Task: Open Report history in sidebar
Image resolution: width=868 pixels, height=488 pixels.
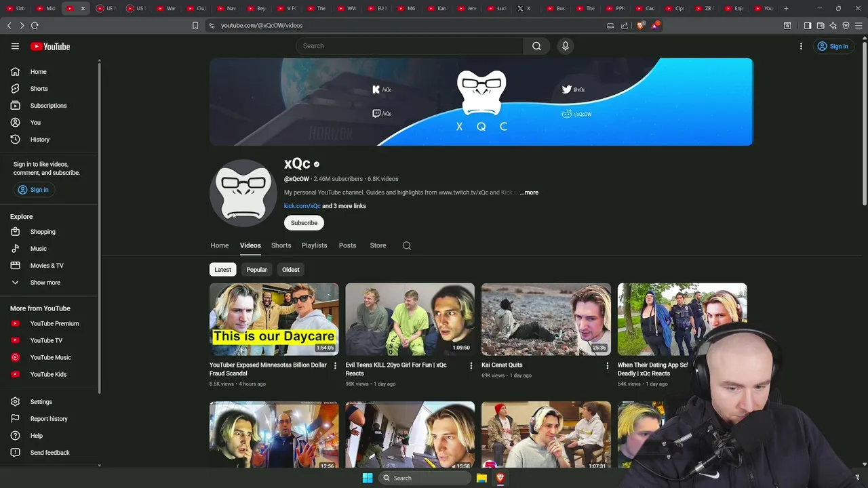Action: tap(50, 419)
